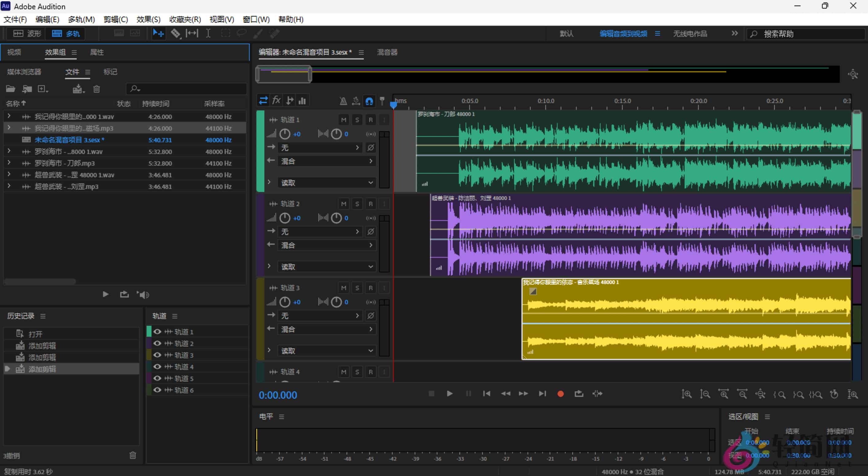Mute 轨道 1 with the M button
This screenshot has height=476, width=868.
(343, 119)
